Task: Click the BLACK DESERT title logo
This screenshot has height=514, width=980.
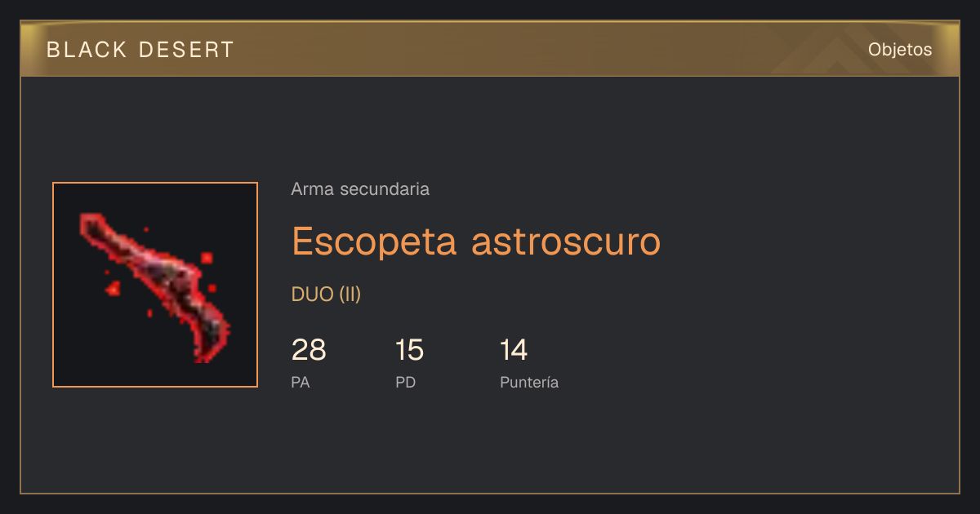Action: [x=140, y=50]
